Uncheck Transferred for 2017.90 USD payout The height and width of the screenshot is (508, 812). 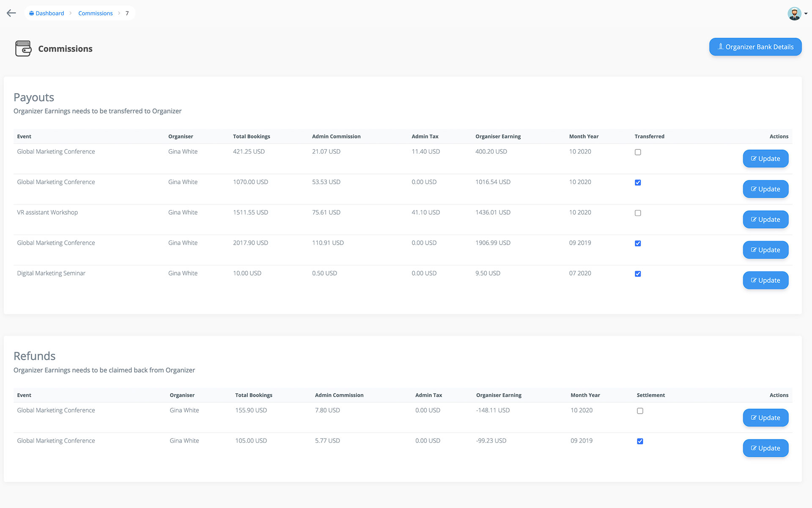pos(638,243)
